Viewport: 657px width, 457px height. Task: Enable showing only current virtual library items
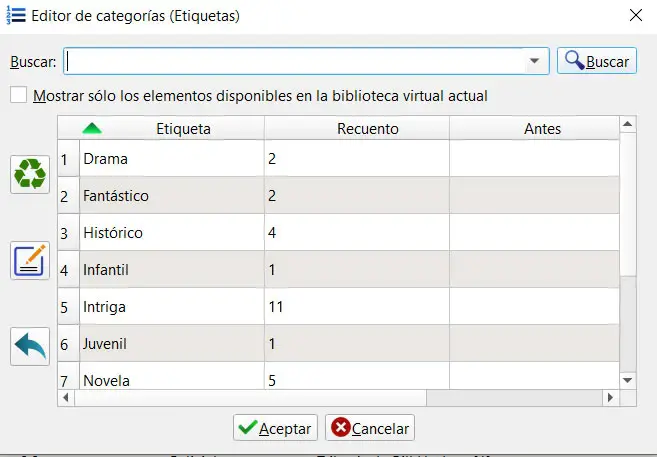[19, 96]
